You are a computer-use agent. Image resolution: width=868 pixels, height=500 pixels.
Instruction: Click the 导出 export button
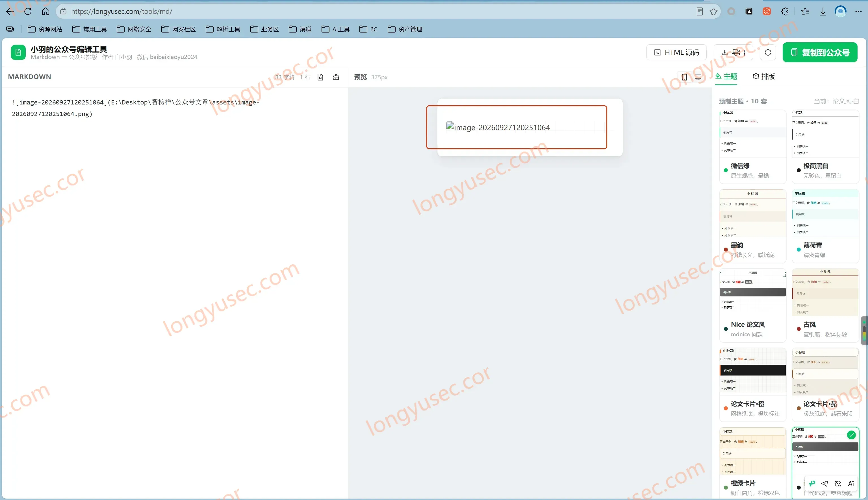(x=733, y=52)
